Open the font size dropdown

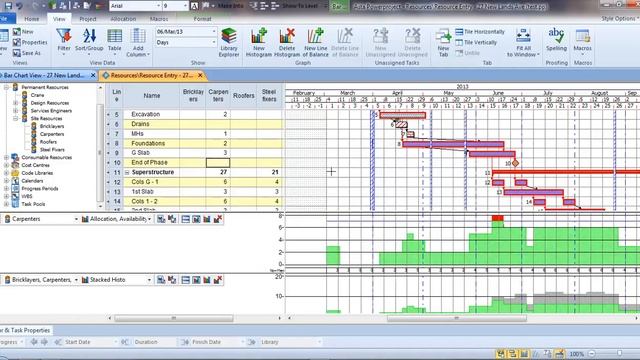tap(185, 6)
